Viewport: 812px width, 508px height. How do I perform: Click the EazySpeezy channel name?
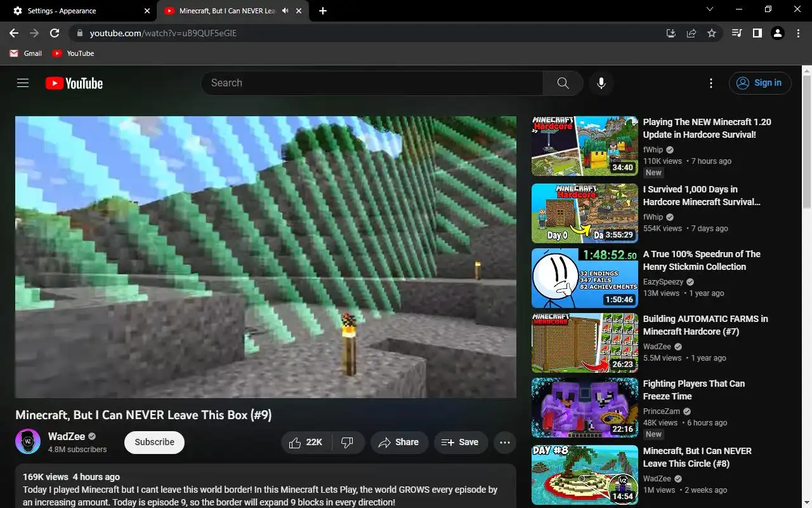[x=664, y=282]
